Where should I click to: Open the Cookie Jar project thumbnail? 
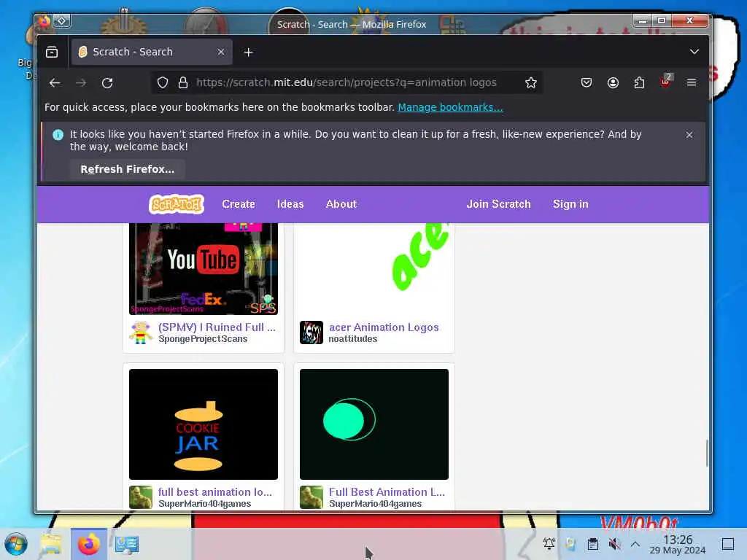[204, 424]
